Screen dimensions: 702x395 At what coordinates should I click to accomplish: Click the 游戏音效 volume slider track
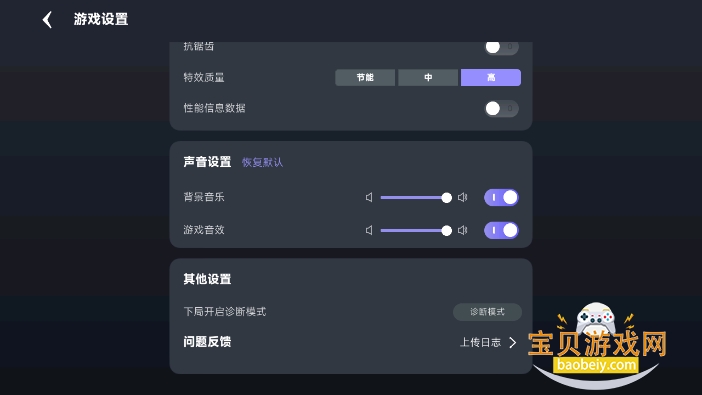tap(413, 230)
